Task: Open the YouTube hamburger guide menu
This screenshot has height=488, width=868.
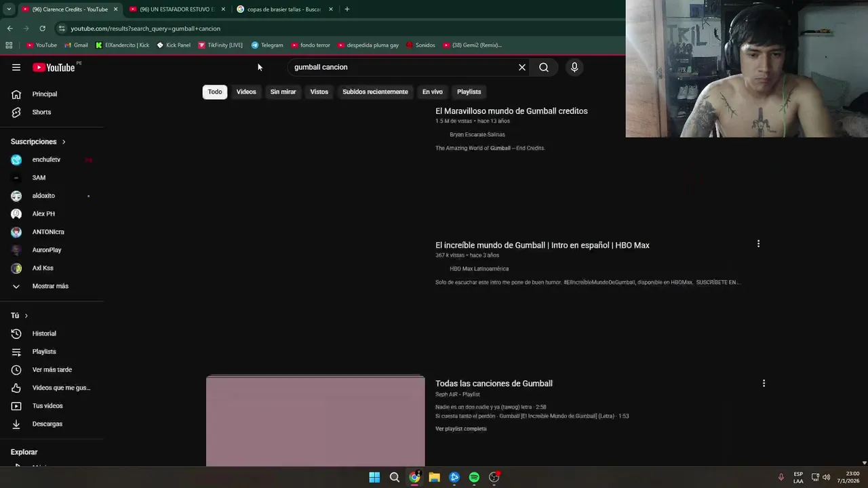Action: click(16, 67)
